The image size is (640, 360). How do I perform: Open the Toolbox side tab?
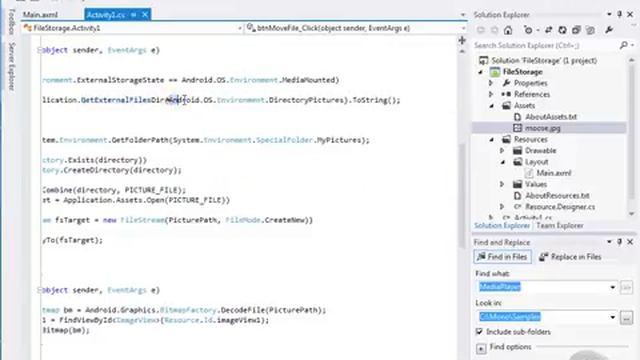tap(11, 22)
